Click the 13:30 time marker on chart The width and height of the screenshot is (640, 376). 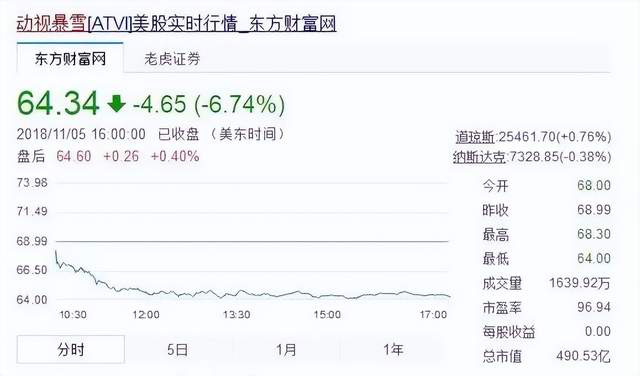(237, 315)
